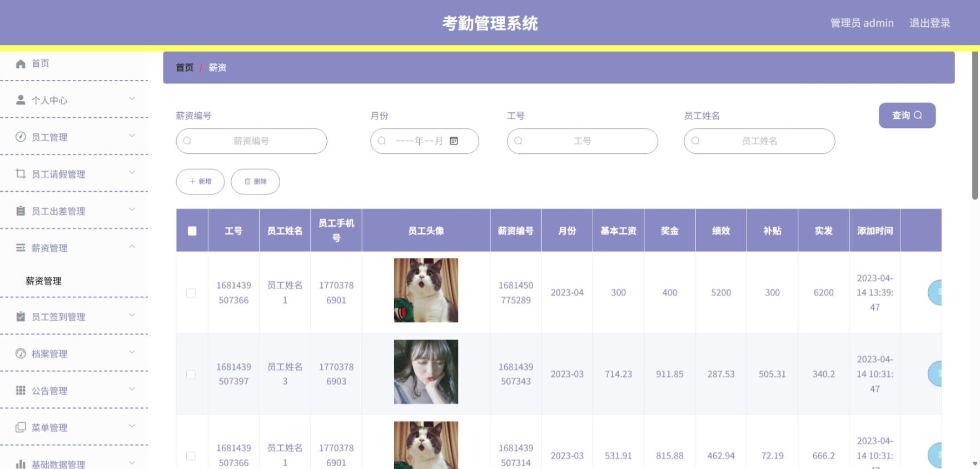Click the grid icon beside 公告管理
This screenshot has height=469, width=980.
(x=21, y=390)
